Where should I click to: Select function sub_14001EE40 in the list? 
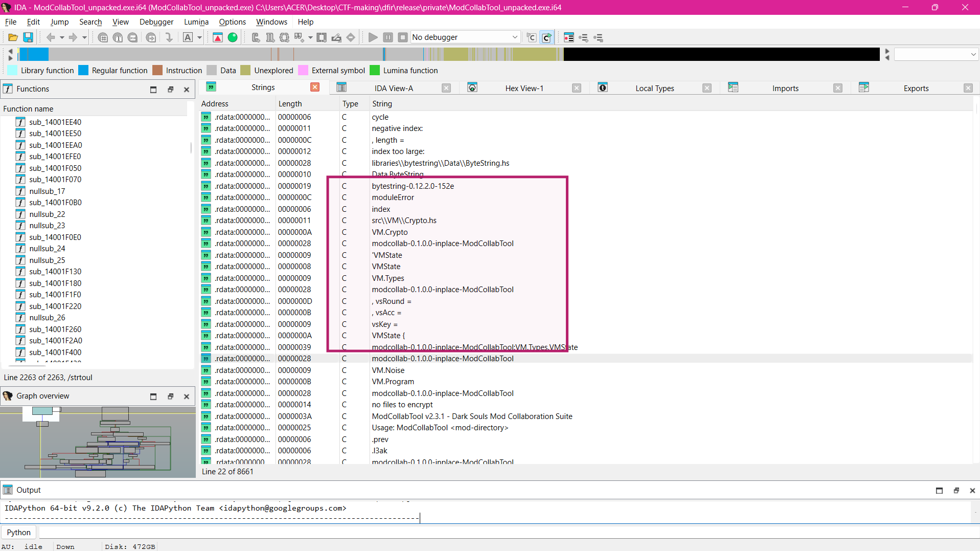55,122
